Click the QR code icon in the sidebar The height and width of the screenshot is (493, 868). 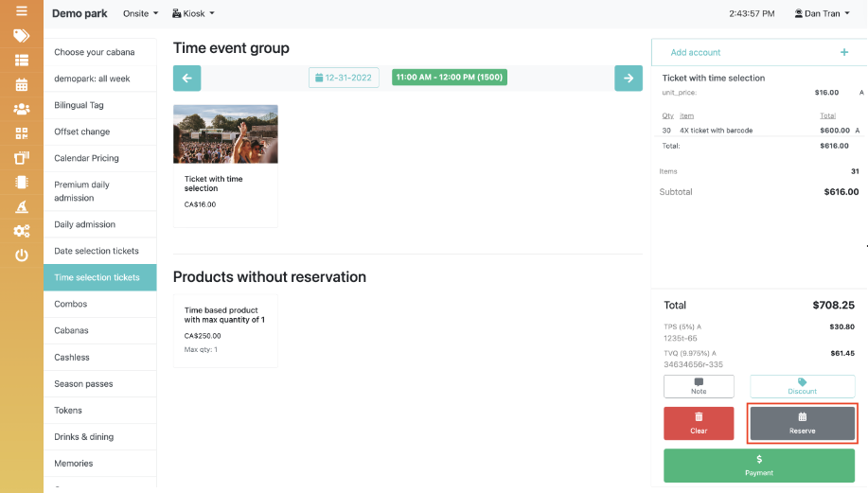(x=21, y=133)
